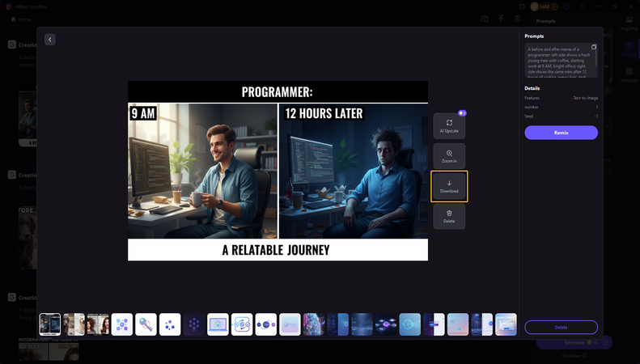Click the Zoom in button
640x364 pixels.
449,156
